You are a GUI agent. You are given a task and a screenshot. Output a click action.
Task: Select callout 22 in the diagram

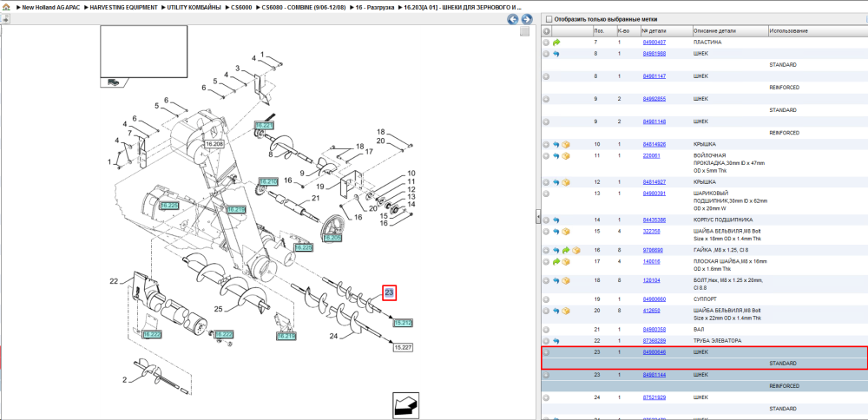[x=114, y=282]
